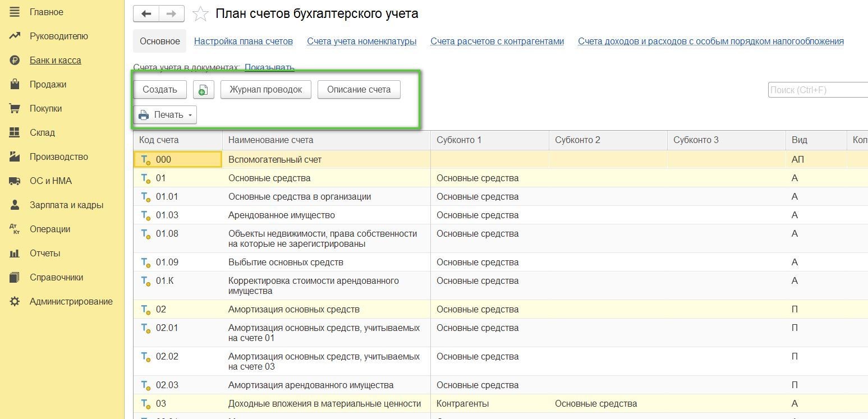Click the Поиск search field
The image size is (868, 419).
[817, 90]
